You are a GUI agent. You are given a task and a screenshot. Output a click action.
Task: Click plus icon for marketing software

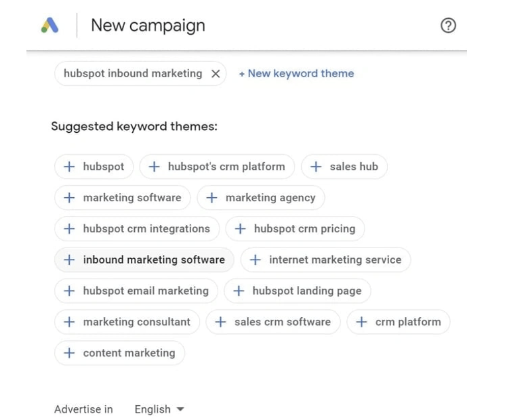pos(69,197)
